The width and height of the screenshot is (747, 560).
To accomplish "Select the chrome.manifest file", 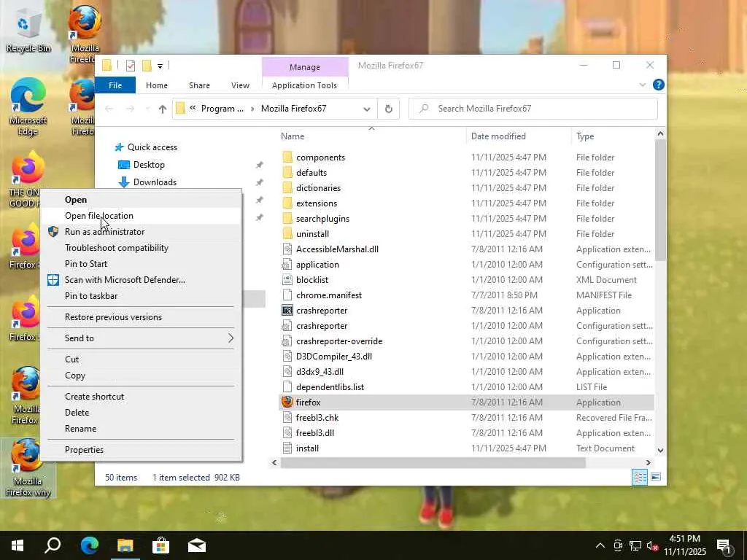I will pos(329,295).
